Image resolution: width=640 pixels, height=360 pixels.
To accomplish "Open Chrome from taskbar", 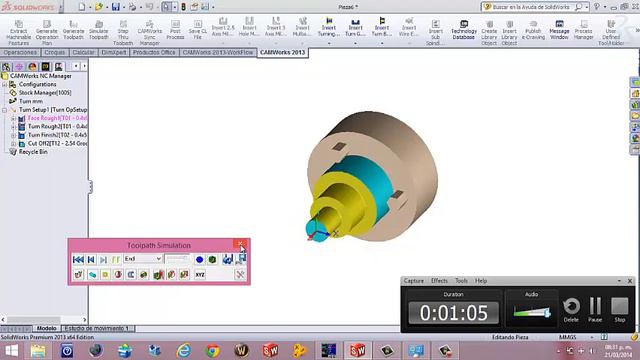I will click(212, 351).
